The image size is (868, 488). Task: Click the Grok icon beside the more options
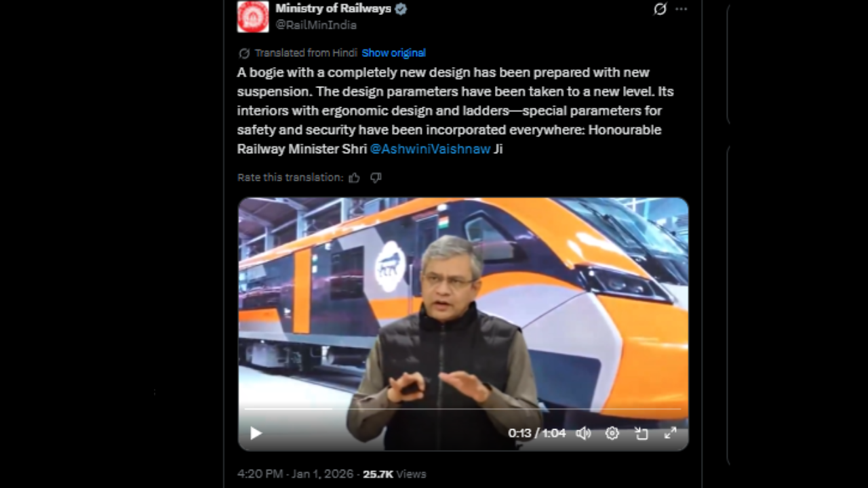660,9
